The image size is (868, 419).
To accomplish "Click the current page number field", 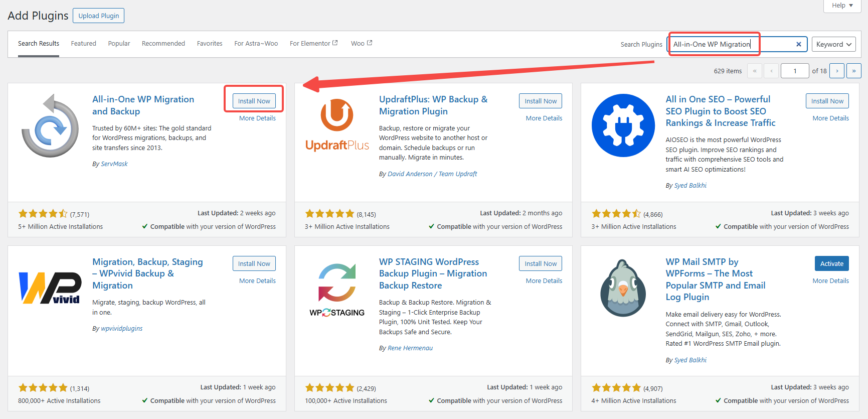I will (794, 71).
